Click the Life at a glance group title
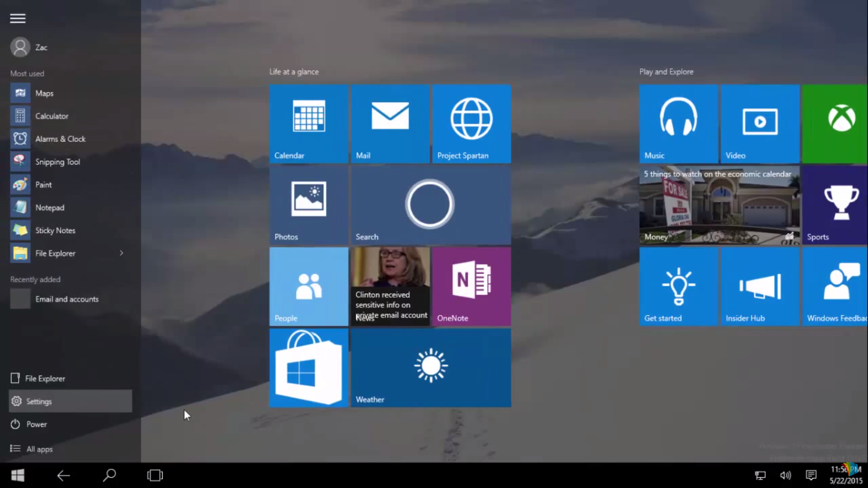 (x=294, y=72)
